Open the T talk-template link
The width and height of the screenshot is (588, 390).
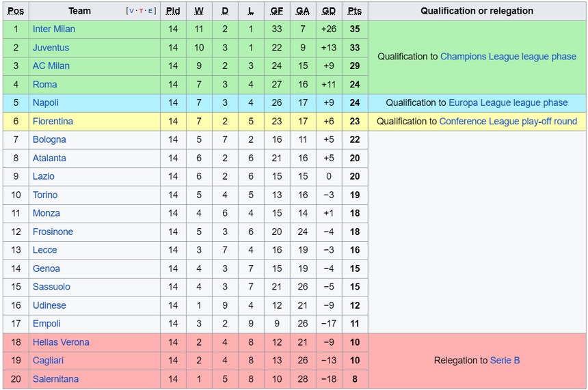click(x=142, y=11)
